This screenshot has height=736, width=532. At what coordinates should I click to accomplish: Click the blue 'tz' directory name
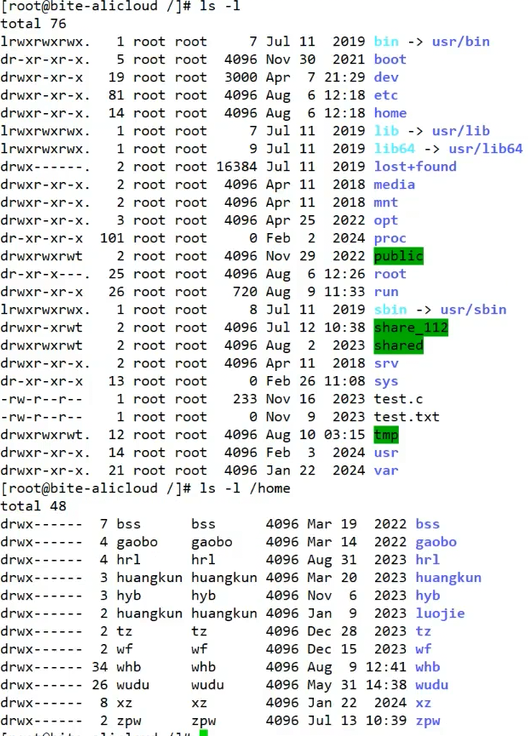click(423, 632)
